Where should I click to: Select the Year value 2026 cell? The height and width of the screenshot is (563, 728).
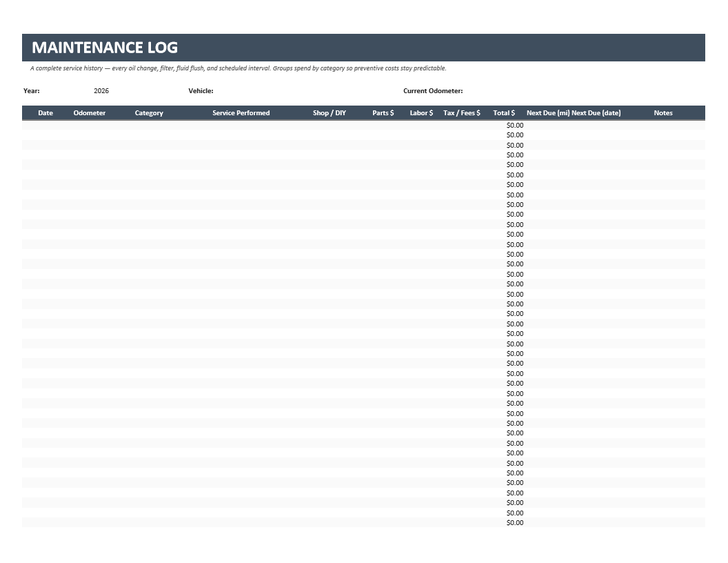pos(101,91)
